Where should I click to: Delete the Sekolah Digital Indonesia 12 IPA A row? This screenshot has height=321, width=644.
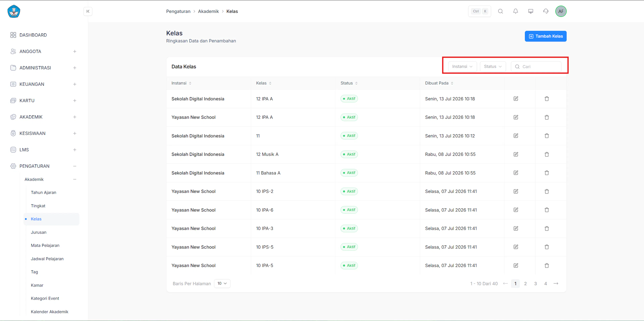547,99
